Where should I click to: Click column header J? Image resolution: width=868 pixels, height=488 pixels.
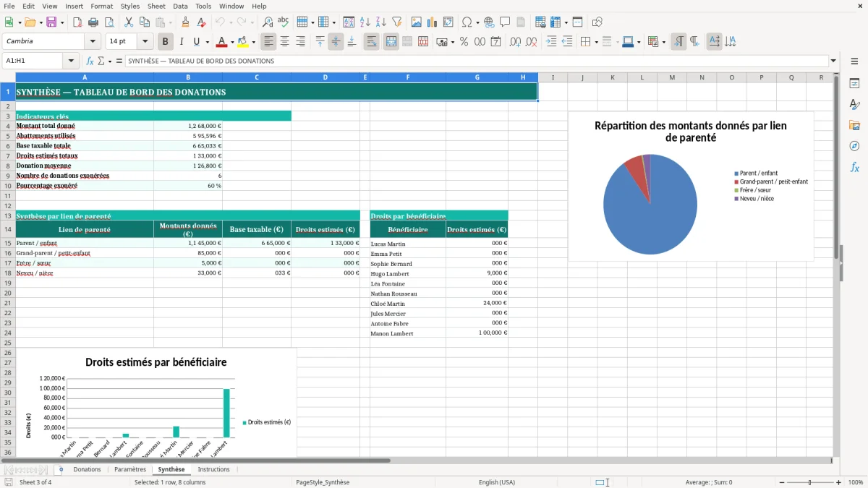click(x=582, y=77)
